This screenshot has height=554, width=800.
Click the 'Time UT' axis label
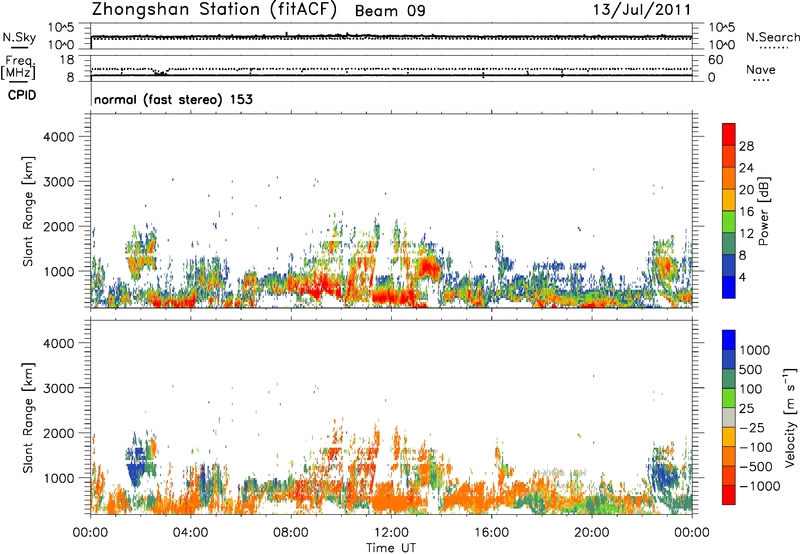coord(391,548)
